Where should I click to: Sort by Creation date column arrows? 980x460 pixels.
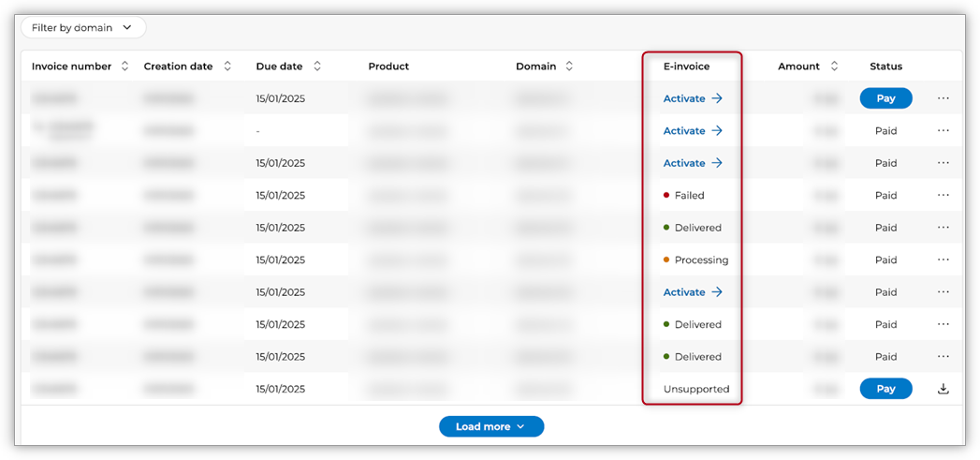tap(227, 67)
